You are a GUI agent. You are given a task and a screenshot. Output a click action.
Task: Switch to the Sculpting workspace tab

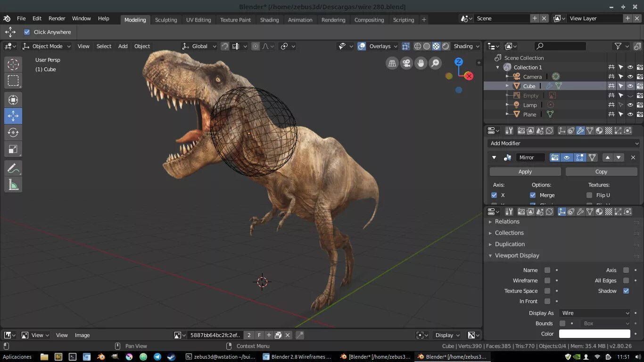[166, 20]
